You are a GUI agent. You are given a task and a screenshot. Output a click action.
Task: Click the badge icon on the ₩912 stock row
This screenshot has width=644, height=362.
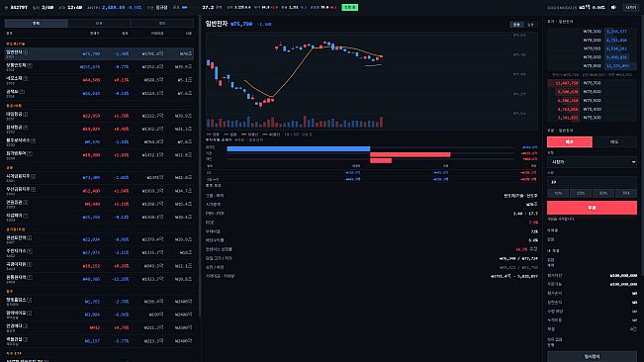pyautogui.click(x=26, y=325)
